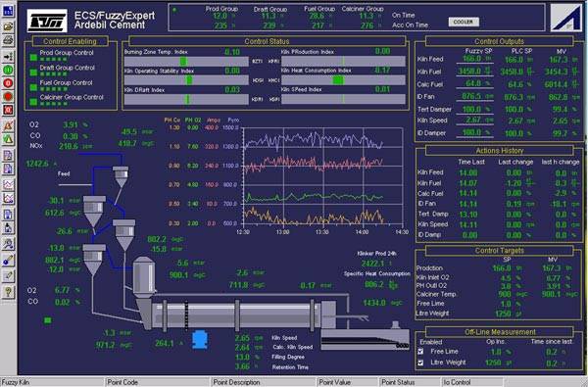Image resolution: width=588 pixels, height=387 pixels.
Task: Click the Klinker Prod 24h value 2422.1
Action: click(372, 264)
